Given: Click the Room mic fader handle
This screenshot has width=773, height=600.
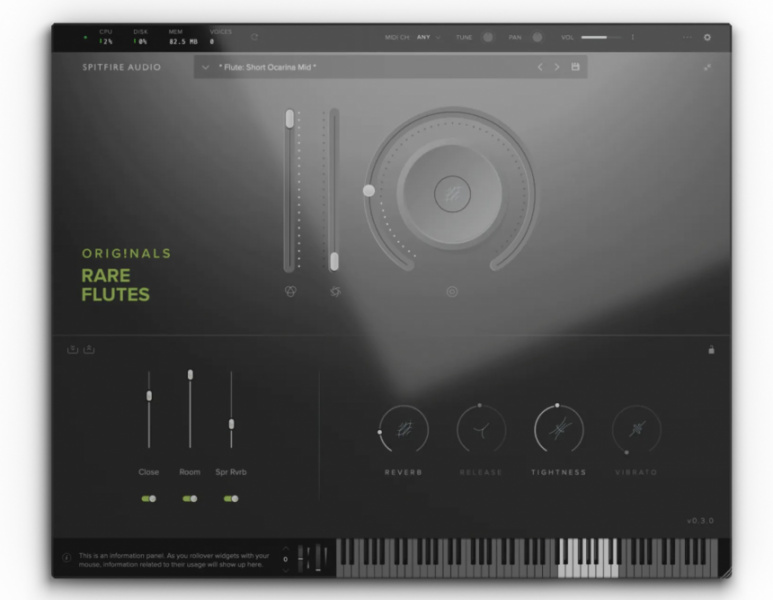Looking at the screenshot, I should pyautogui.click(x=190, y=375).
